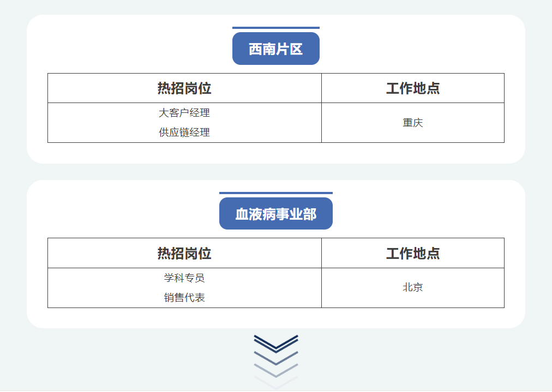Screen dimensions: 552x392
Task: Click the 西南片区 blue header button
Action: click(x=275, y=49)
